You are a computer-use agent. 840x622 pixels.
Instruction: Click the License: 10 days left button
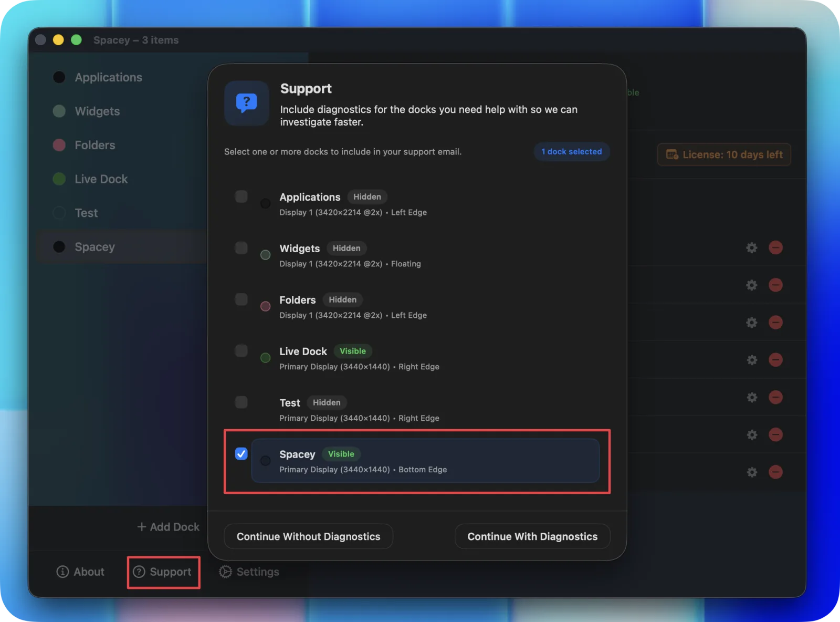[724, 154]
